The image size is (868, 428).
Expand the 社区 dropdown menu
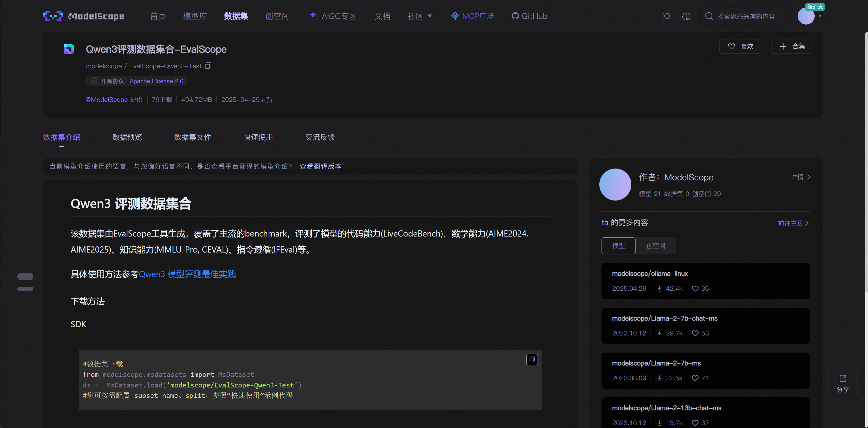coord(419,16)
